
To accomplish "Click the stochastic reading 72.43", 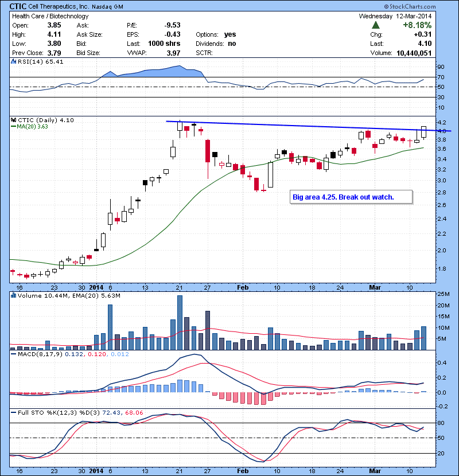I will [112, 412].
